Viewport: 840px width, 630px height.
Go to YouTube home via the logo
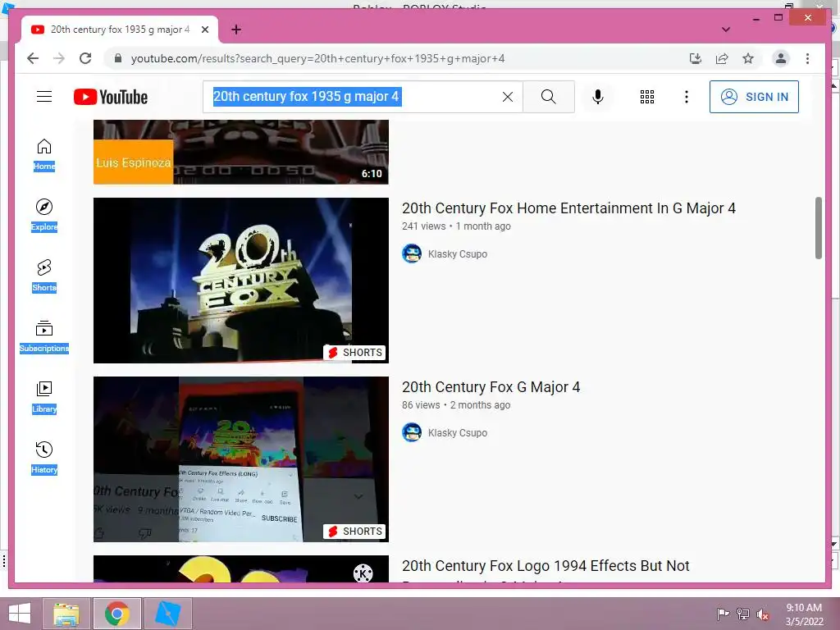pos(111,97)
